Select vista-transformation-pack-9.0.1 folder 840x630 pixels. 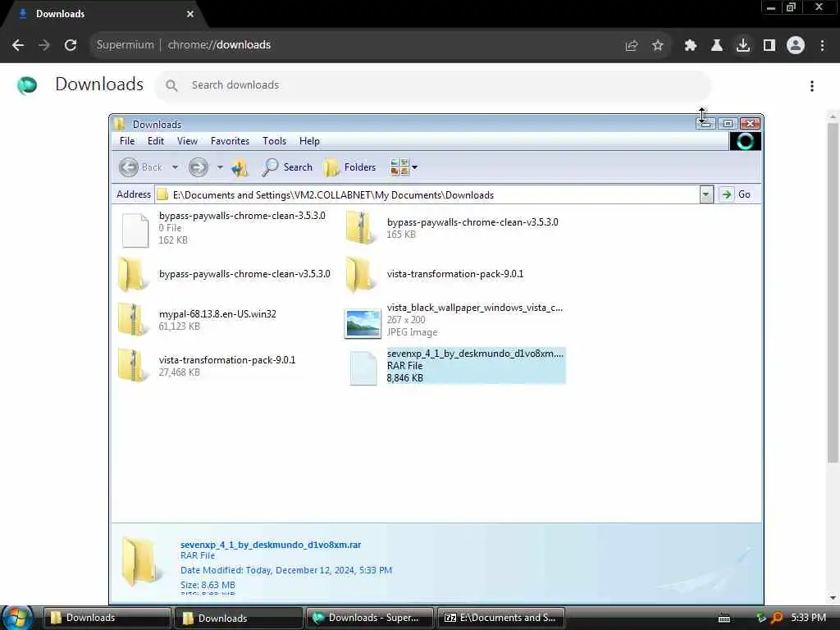(x=435, y=274)
